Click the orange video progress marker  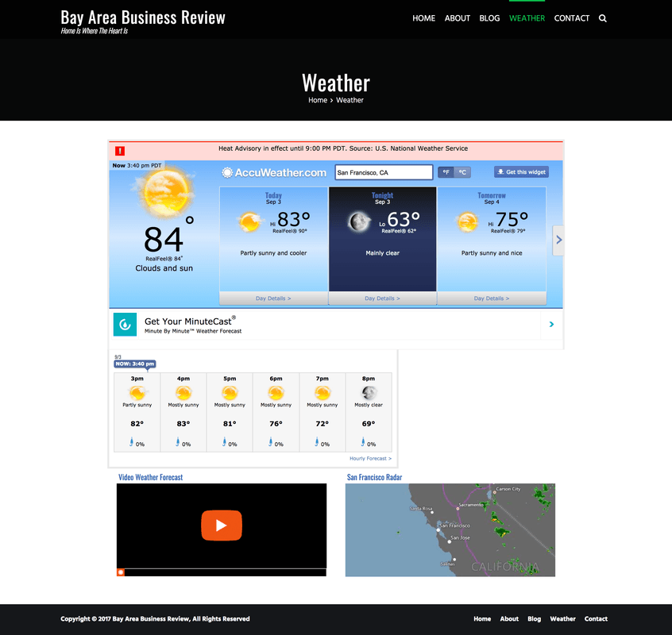click(x=121, y=572)
